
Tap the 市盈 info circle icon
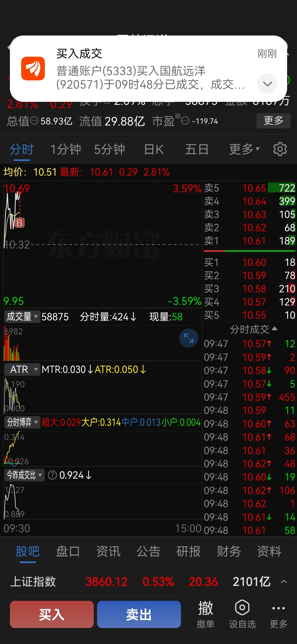(x=185, y=121)
